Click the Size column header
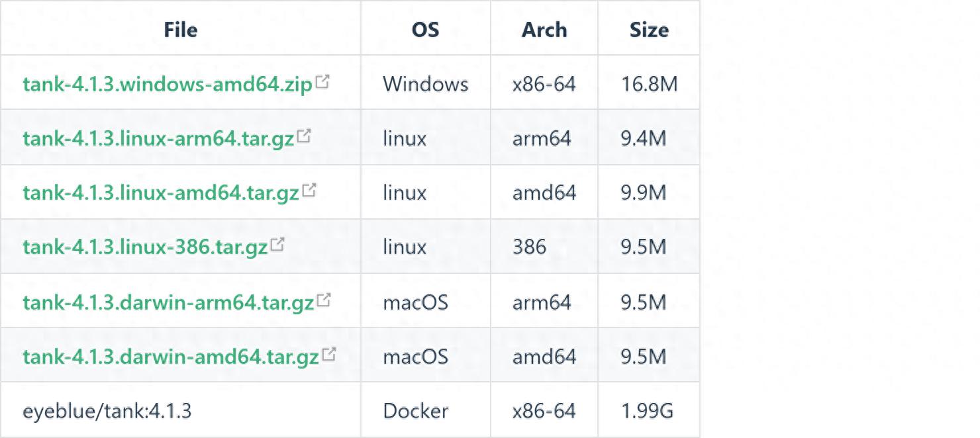The image size is (980, 438). [x=648, y=30]
